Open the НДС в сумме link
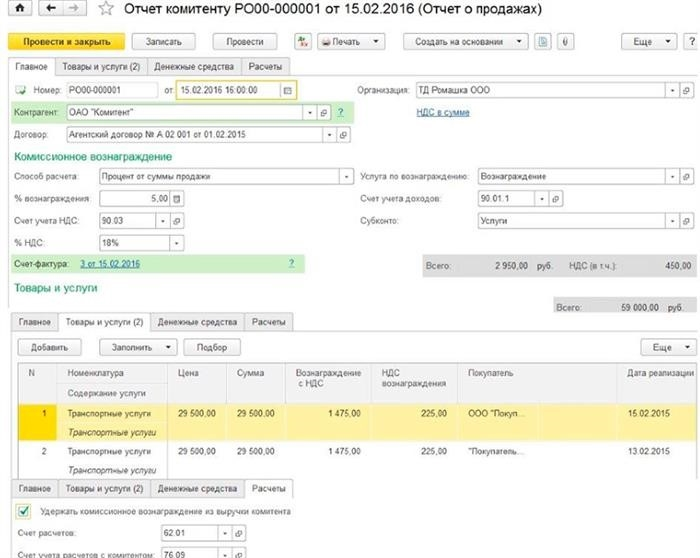 443,112
